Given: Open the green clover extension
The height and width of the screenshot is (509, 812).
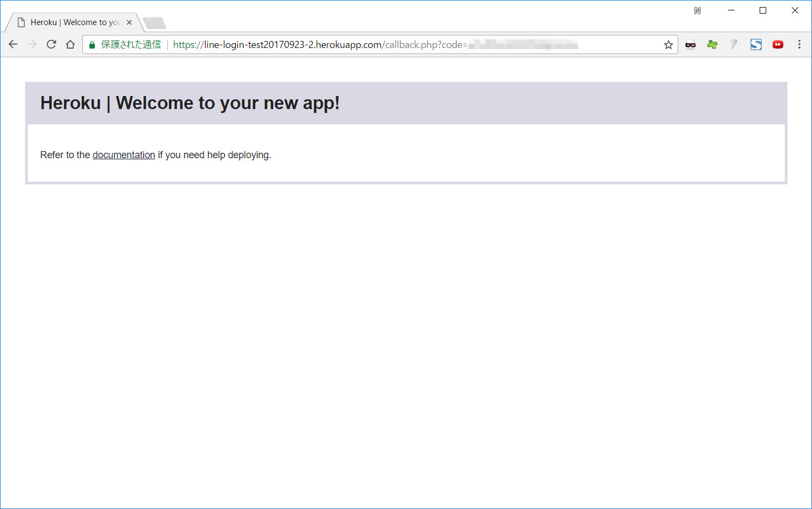Looking at the screenshot, I should coord(712,45).
